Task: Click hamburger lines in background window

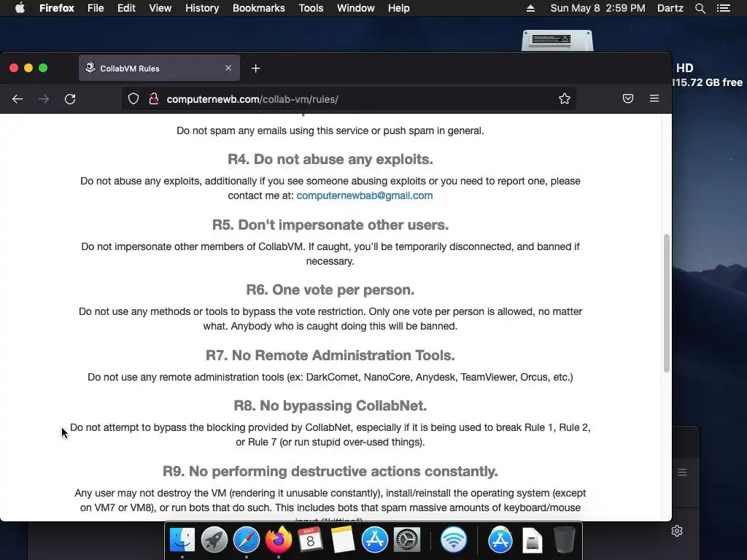Action: (682, 472)
